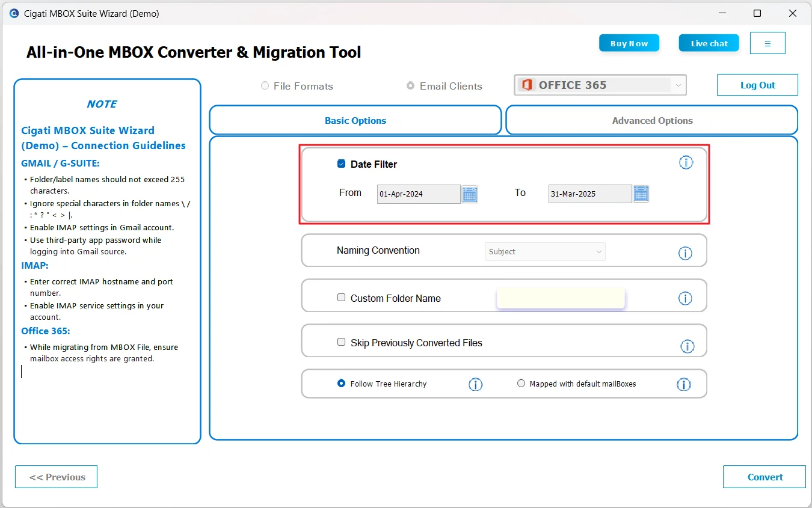Open the To date calendar picker

(x=641, y=194)
